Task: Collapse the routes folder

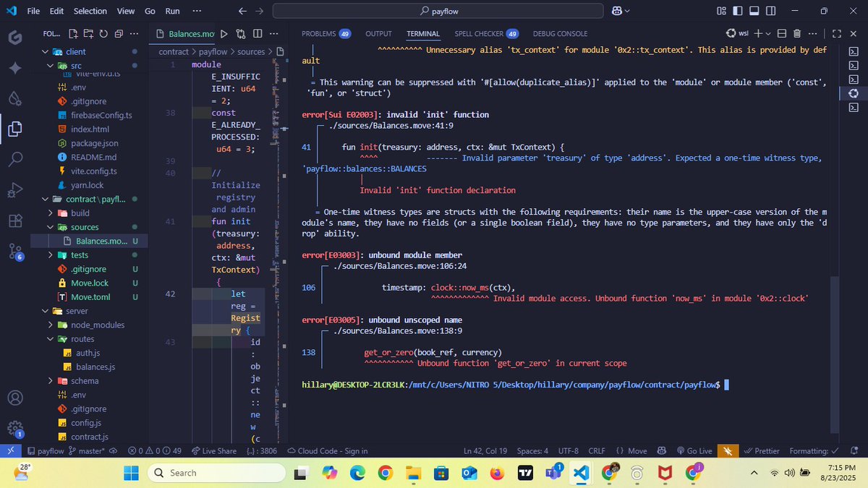Action: 51,339
